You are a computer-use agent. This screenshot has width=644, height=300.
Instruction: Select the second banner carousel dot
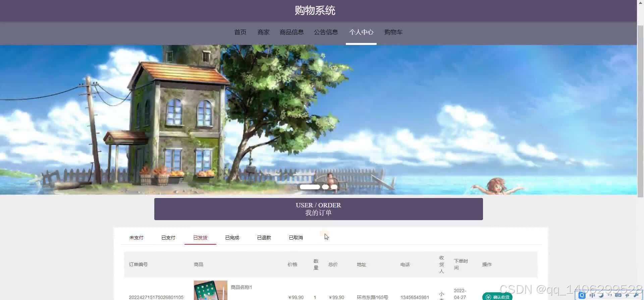325,187
